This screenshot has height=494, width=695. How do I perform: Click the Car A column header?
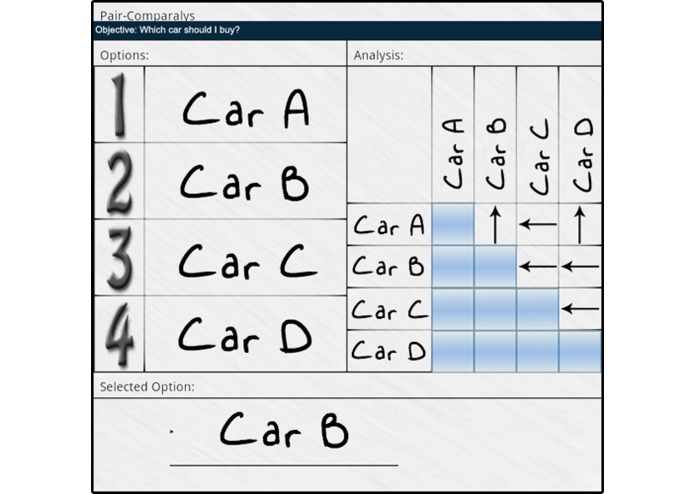(453, 135)
